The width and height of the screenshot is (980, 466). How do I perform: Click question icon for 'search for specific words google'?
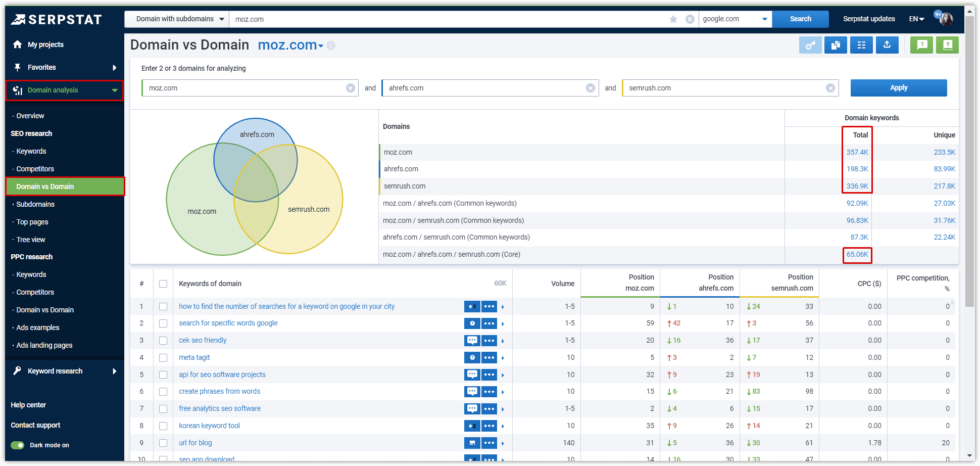click(472, 323)
